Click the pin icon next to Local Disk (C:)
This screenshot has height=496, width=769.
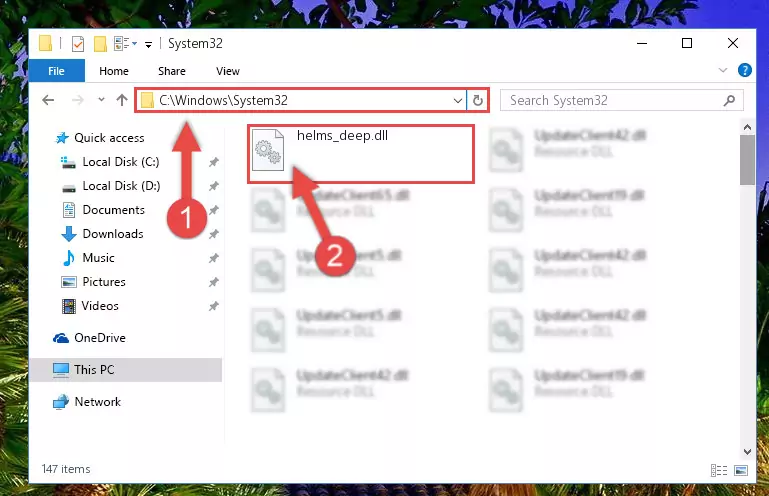213,162
